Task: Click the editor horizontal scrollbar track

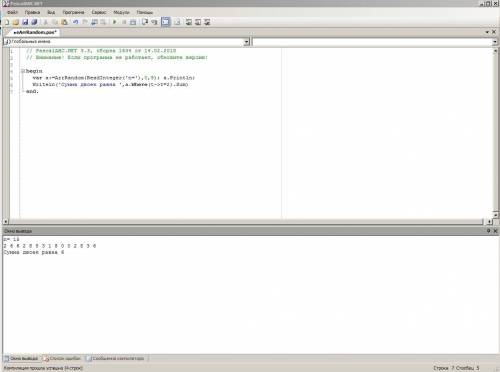Action: 245,221
